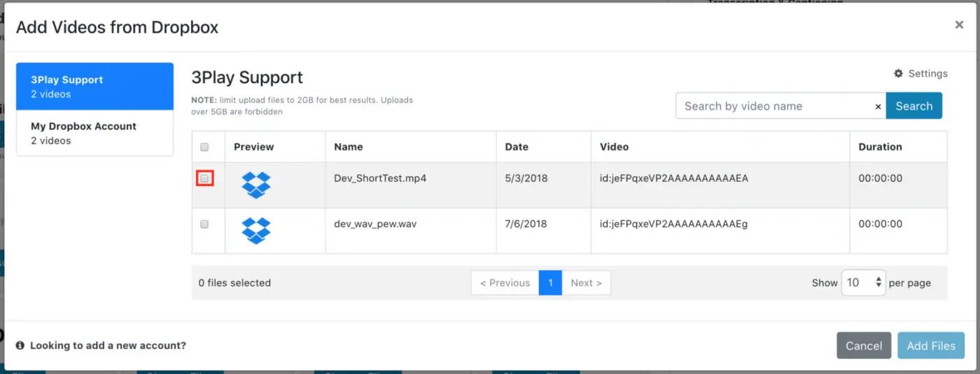Check the dev_wav_pew.wav checkbox
Image resolution: width=980 pixels, height=374 pixels.
point(204,224)
